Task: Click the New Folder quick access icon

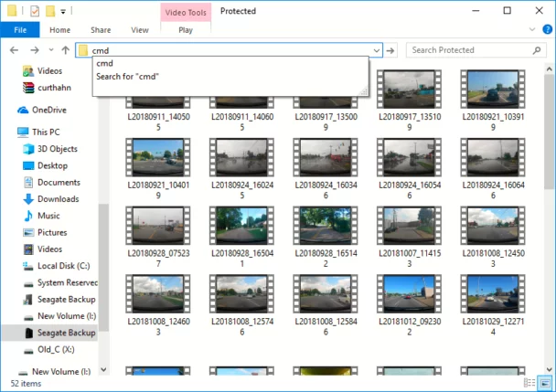Action: coord(50,11)
